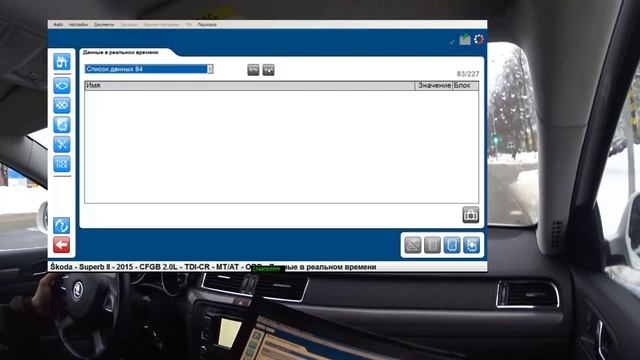This screenshot has width=640, height=360.
Task: Click the 'Škoda - Superb II - 2015' status text
Action: [91, 267]
